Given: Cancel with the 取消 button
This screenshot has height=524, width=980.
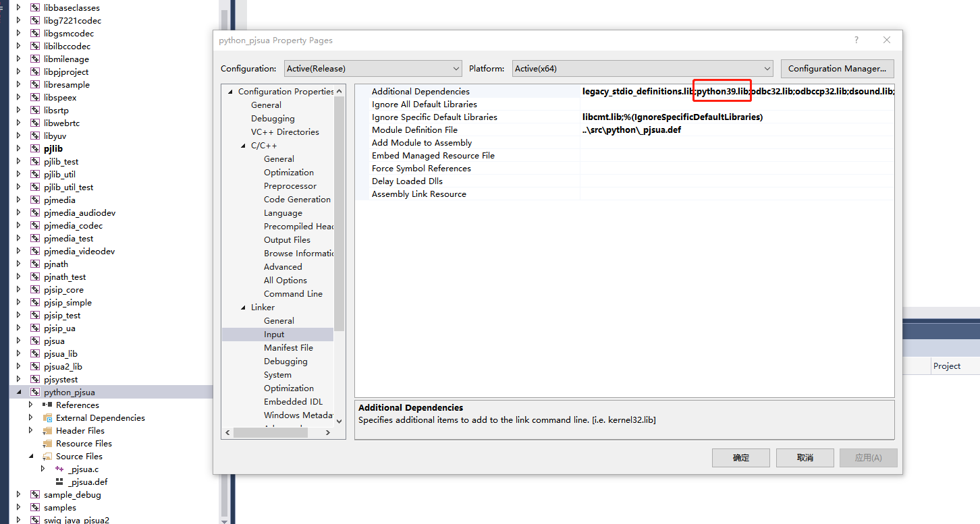Looking at the screenshot, I should click(x=805, y=458).
